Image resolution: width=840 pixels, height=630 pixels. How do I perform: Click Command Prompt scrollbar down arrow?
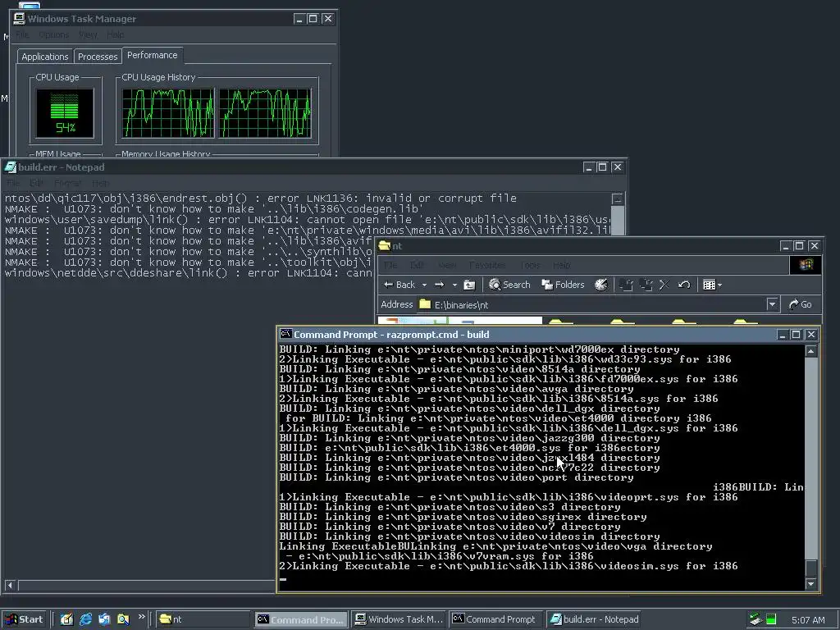[x=811, y=584]
